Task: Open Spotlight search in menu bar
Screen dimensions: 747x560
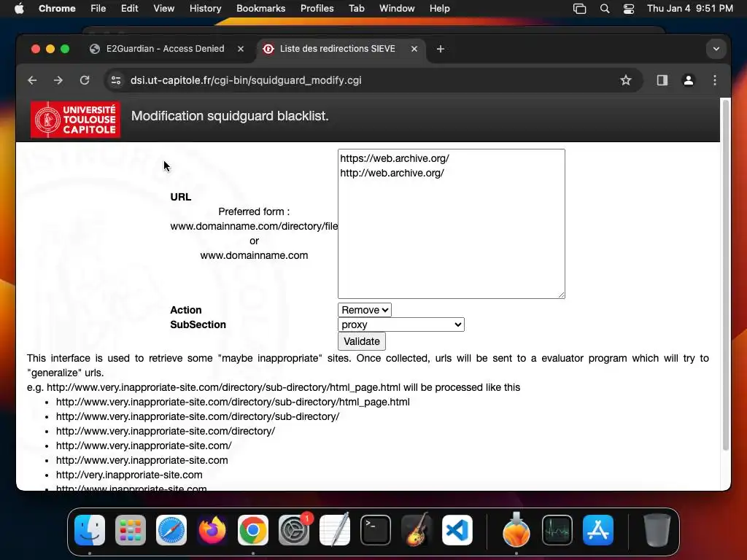Action: pos(605,9)
